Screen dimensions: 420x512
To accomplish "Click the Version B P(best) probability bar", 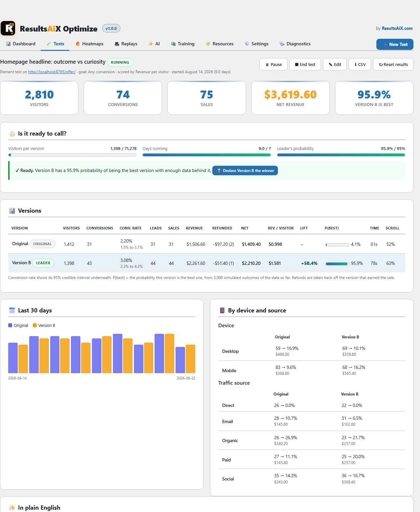I will tap(337, 264).
